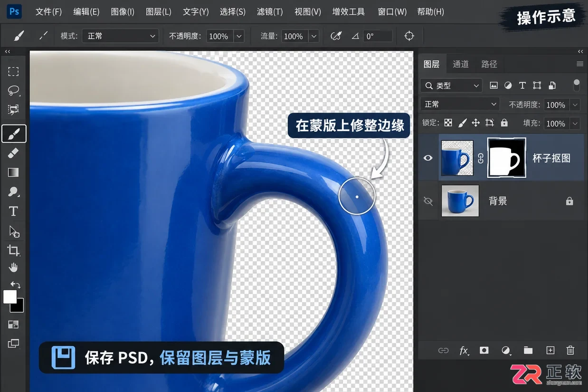Select the Type tool in left toolbar
The image size is (588, 392).
click(13, 211)
